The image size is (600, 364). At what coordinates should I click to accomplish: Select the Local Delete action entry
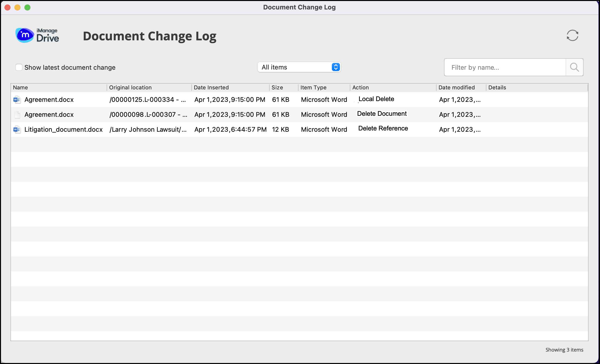[x=376, y=99]
